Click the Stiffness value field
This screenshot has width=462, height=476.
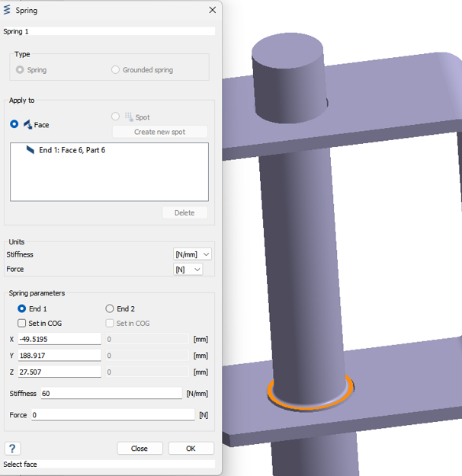click(111, 394)
